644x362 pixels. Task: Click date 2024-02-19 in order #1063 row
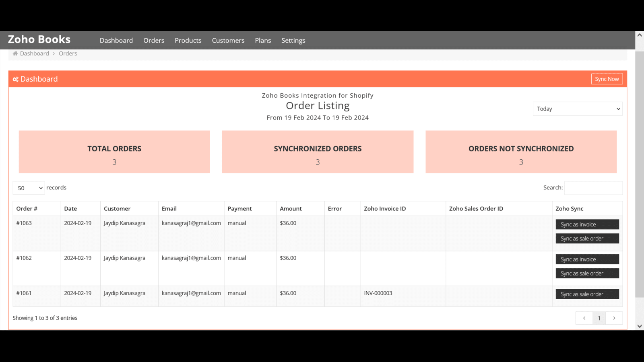pos(78,223)
